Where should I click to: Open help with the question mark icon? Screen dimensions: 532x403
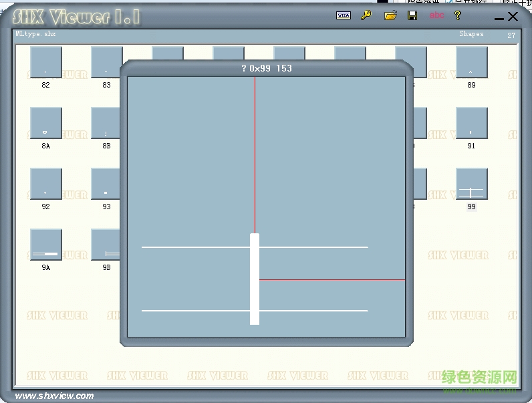click(x=458, y=15)
